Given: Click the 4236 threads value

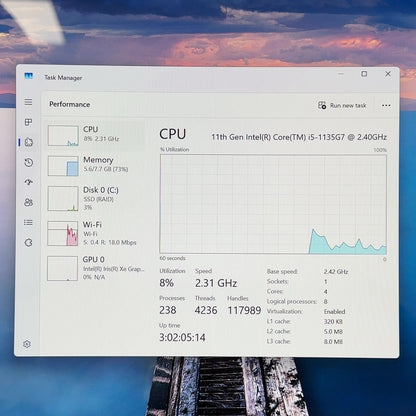Looking at the screenshot, I should tap(206, 310).
